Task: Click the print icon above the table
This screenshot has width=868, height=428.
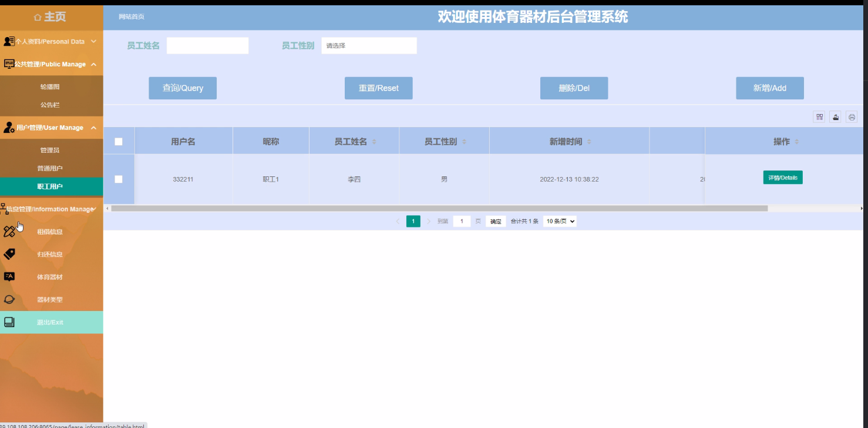Action: click(x=852, y=117)
